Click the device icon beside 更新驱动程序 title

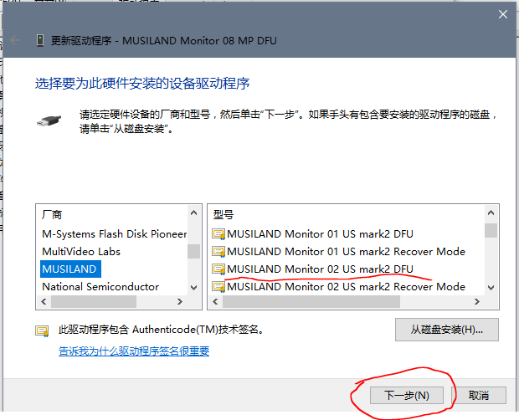point(39,40)
